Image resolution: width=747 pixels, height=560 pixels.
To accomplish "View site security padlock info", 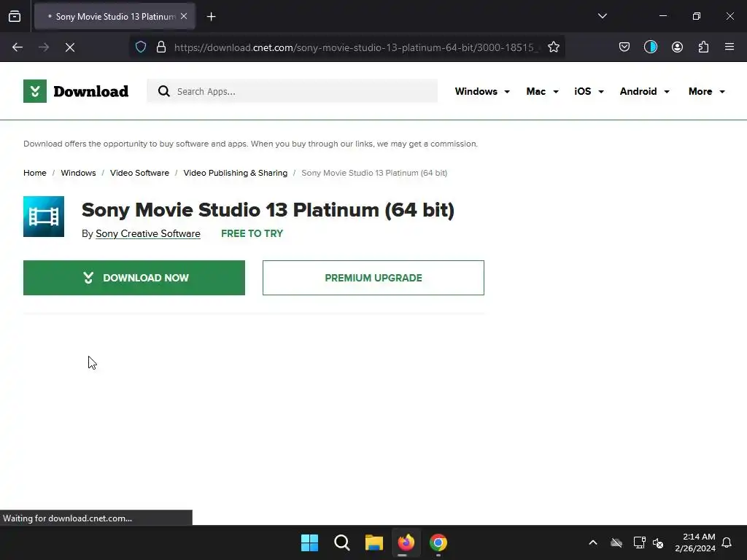I will 161,47.
